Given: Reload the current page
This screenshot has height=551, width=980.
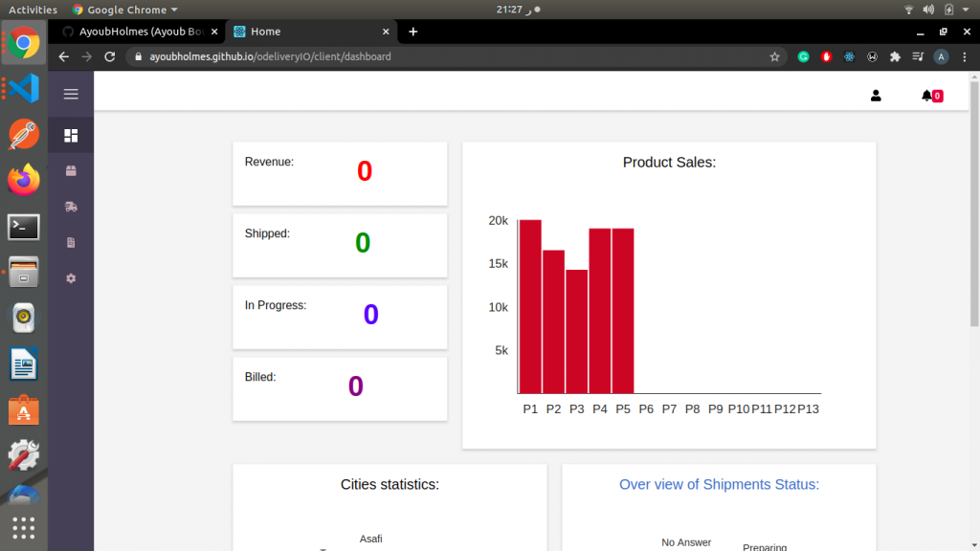Looking at the screenshot, I should pos(110,56).
